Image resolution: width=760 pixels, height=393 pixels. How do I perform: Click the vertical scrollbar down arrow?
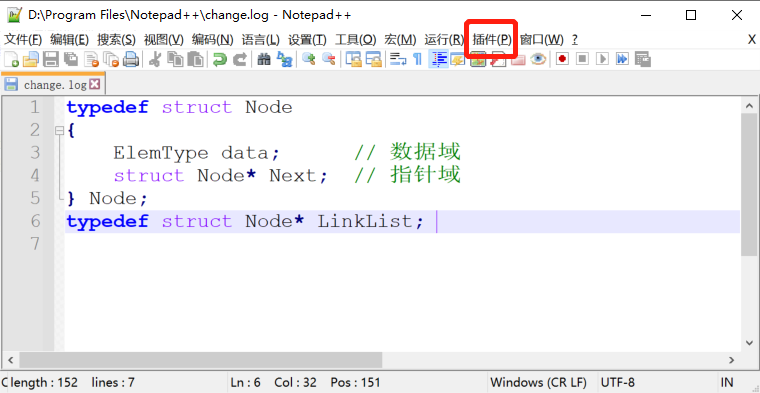tap(749, 342)
